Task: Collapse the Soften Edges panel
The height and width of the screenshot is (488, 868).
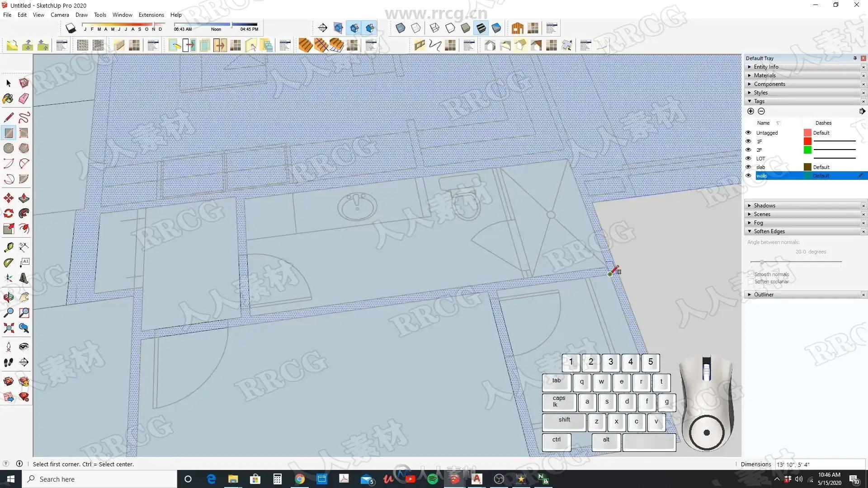Action: (769, 231)
